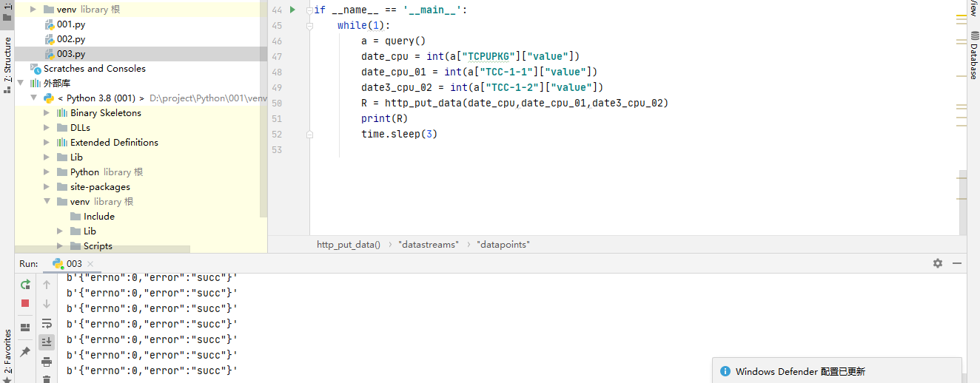Click the 001.py Python file icon
The width and height of the screenshot is (980, 383).
coord(50,24)
